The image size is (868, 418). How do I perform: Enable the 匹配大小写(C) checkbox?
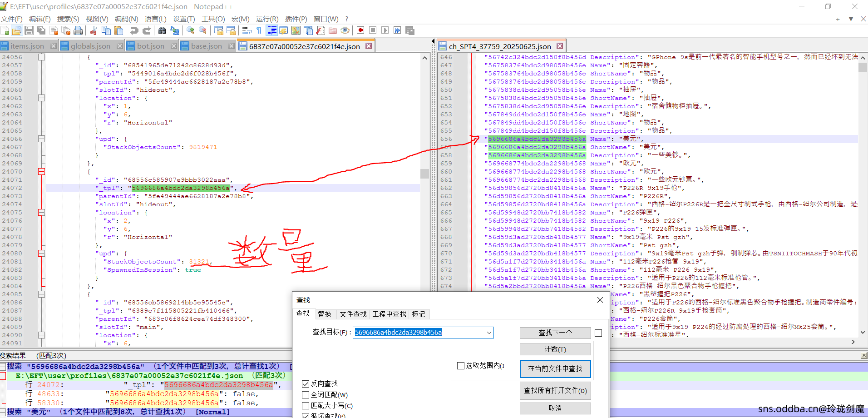[306, 406]
